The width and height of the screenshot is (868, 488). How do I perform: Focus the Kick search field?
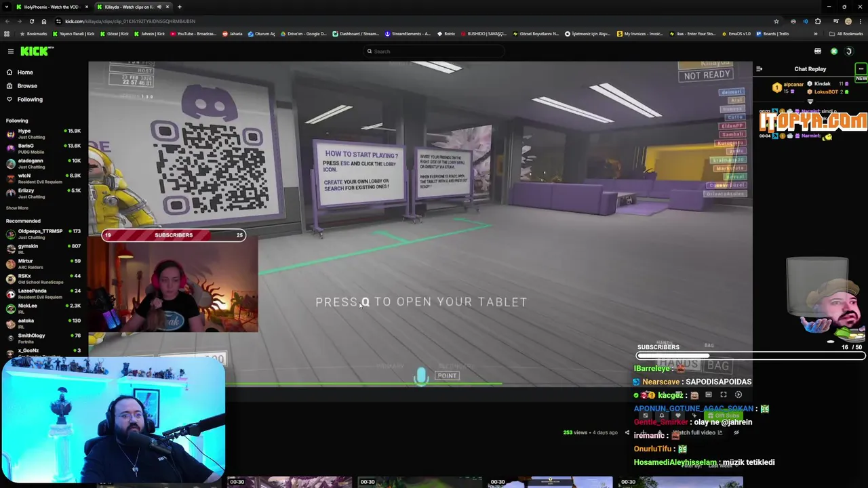(x=434, y=52)
